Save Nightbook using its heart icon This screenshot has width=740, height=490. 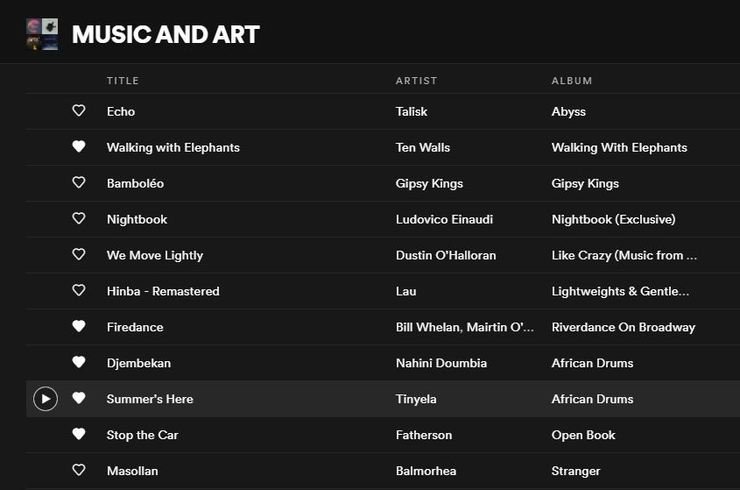pyautogui.click(x=79, y=218)
